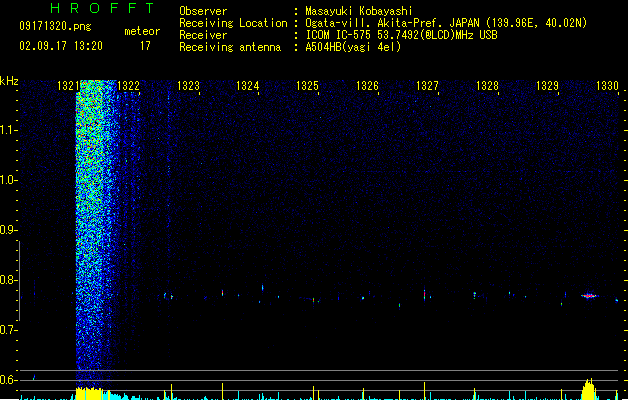The width and height of the screenshot is (629, 400).
Task: Click frequency label 0.9
Action: coord(8,230)
